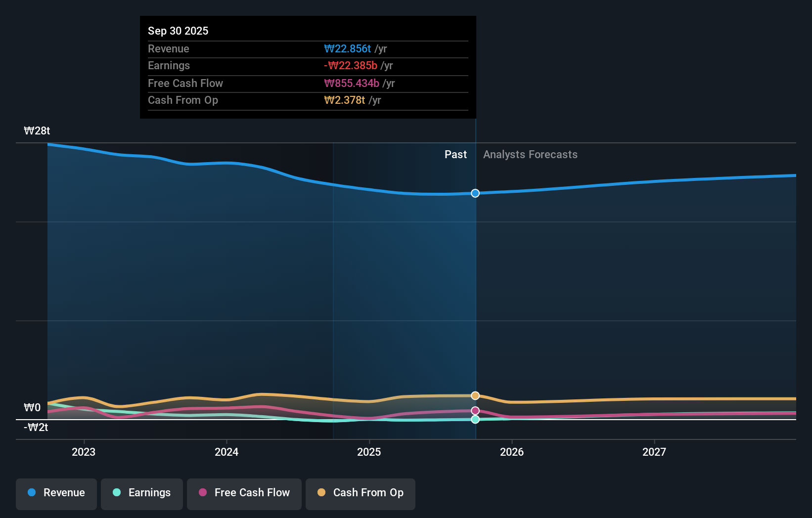Toggle the Free Cash Flow series visibility
The height and width of the screenshot is (518, 812).
click(x=244, y=494)
